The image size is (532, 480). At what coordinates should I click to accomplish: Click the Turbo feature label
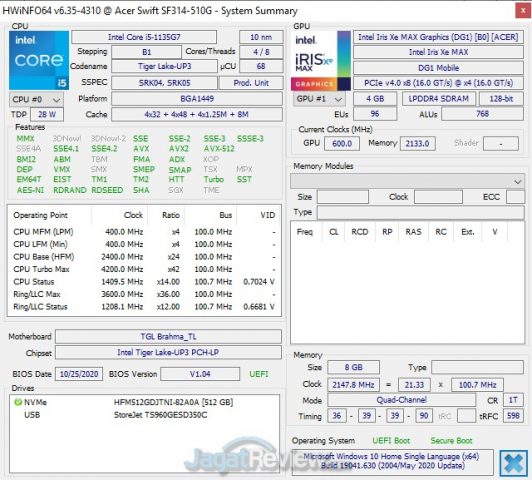pos(213,179)
